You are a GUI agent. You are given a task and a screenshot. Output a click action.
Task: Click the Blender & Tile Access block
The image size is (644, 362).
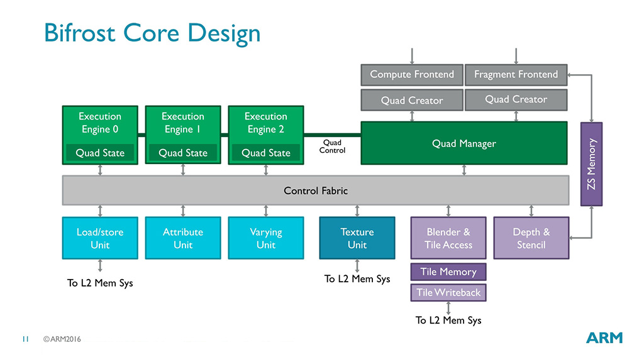448,238
